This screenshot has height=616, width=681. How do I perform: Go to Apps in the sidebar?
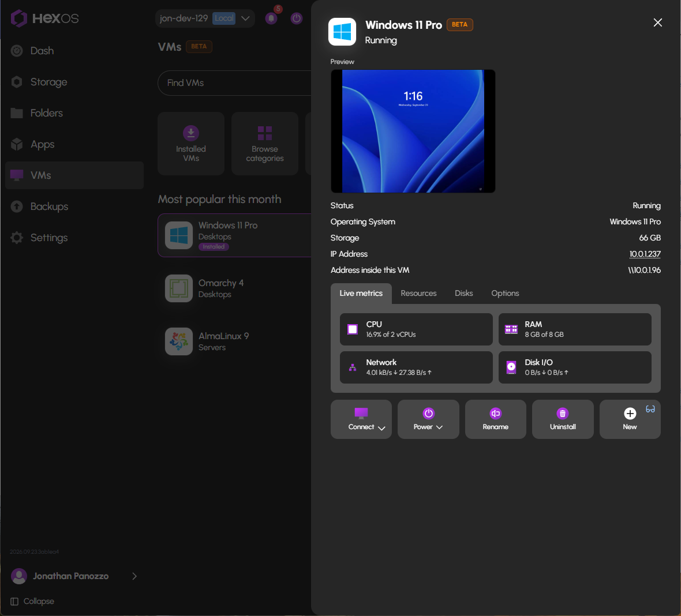pos(74,144)
